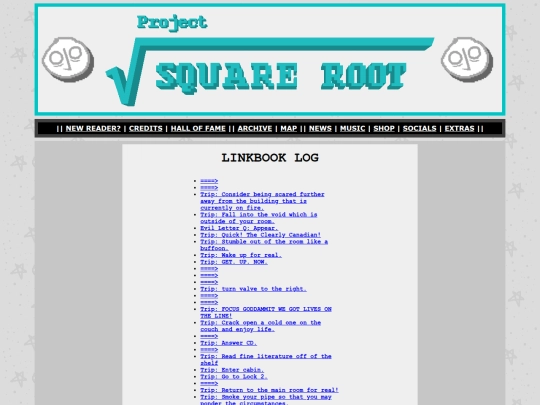Click ====> link directly above 'Trip: turn valve'
This screenshot has height=405, width=540.
(x=209, y=282)
